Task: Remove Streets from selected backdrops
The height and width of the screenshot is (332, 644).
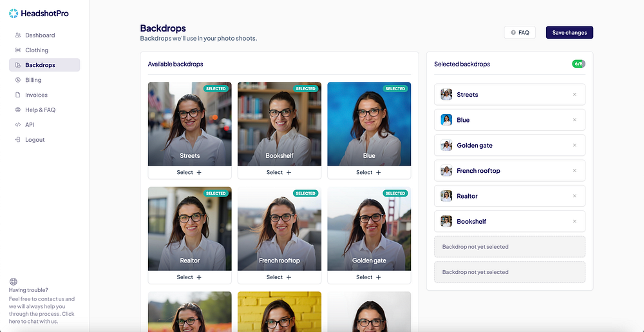Action: 574,95
